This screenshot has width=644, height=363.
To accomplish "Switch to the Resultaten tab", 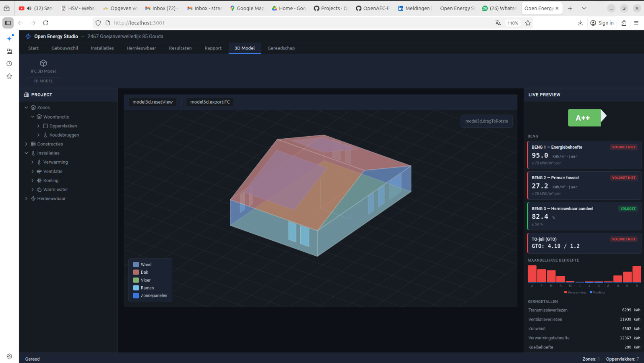I will (x=180, y=48).
